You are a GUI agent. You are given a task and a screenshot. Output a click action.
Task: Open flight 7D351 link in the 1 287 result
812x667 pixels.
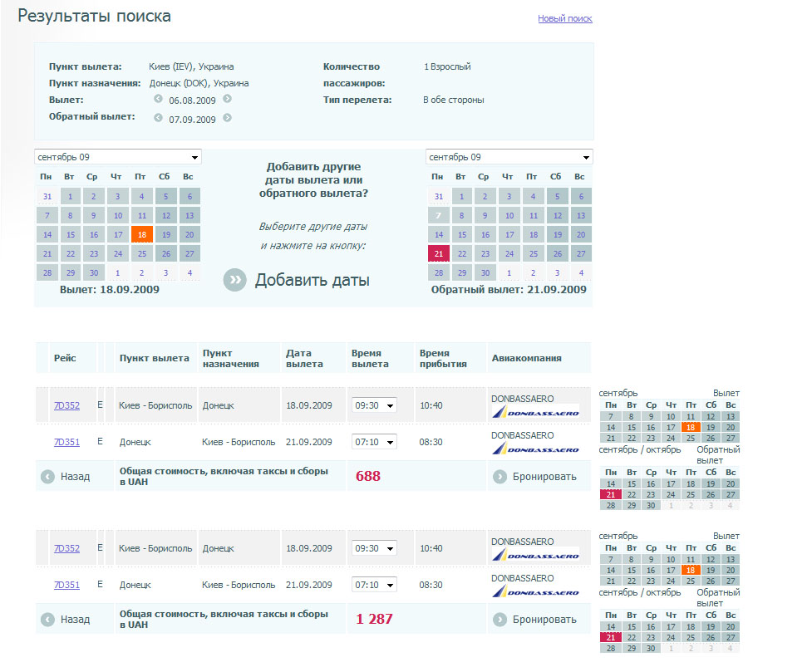pos(66,585)
